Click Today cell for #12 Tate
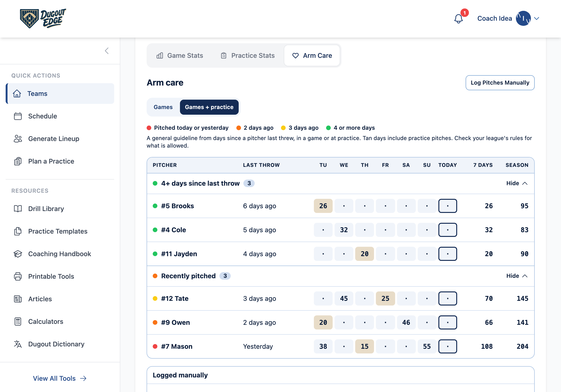 448,299
